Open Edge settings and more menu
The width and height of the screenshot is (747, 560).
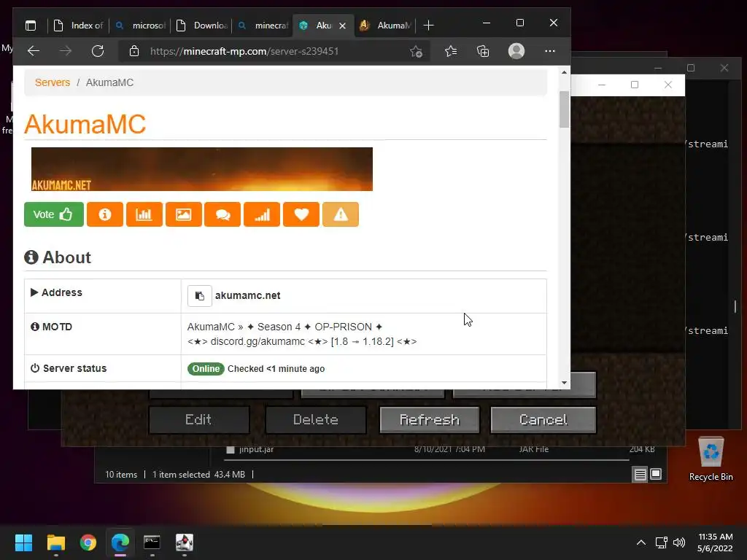click(x=550, y=51)
